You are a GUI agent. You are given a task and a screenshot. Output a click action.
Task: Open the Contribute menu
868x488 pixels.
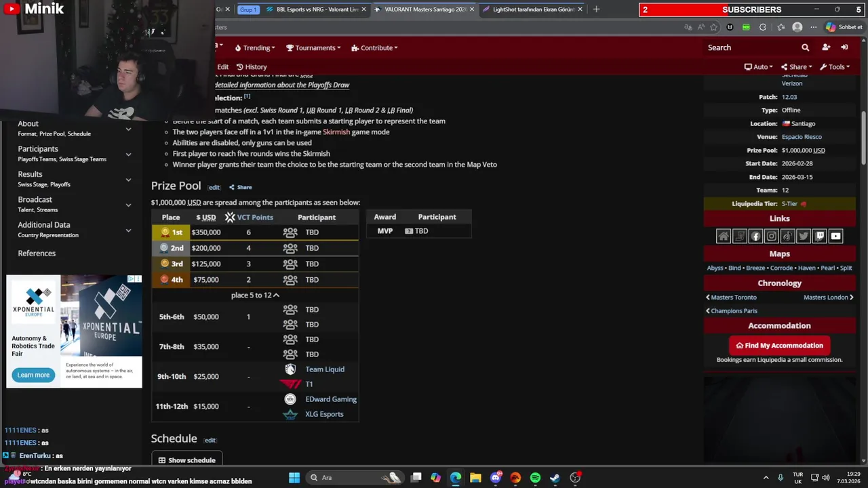(x=374, y=48)
